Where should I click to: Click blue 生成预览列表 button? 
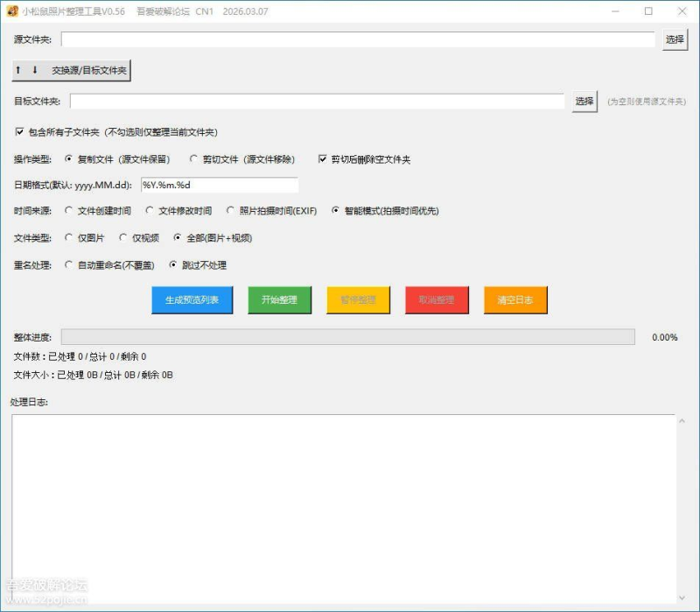coord(192,299)
